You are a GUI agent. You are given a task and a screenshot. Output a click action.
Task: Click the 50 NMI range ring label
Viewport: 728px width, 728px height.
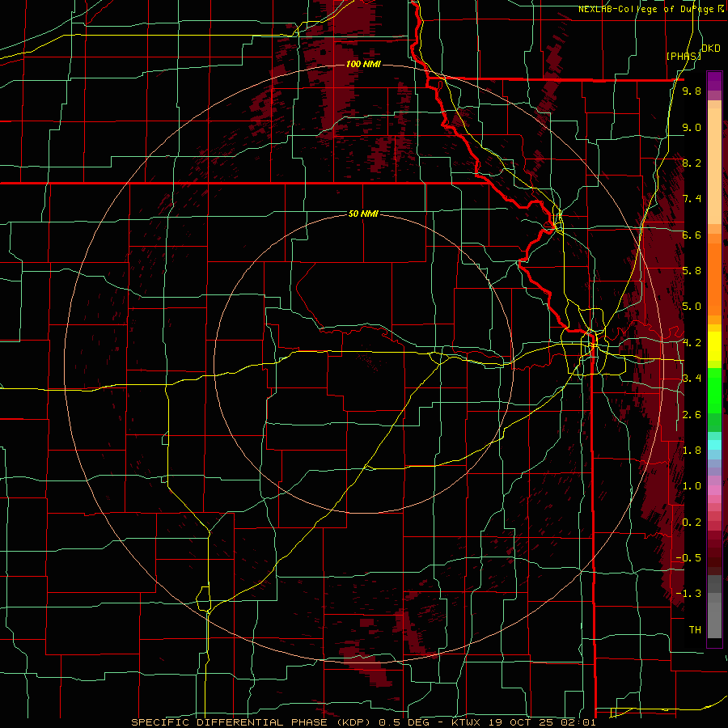click(x=363, y=214)
